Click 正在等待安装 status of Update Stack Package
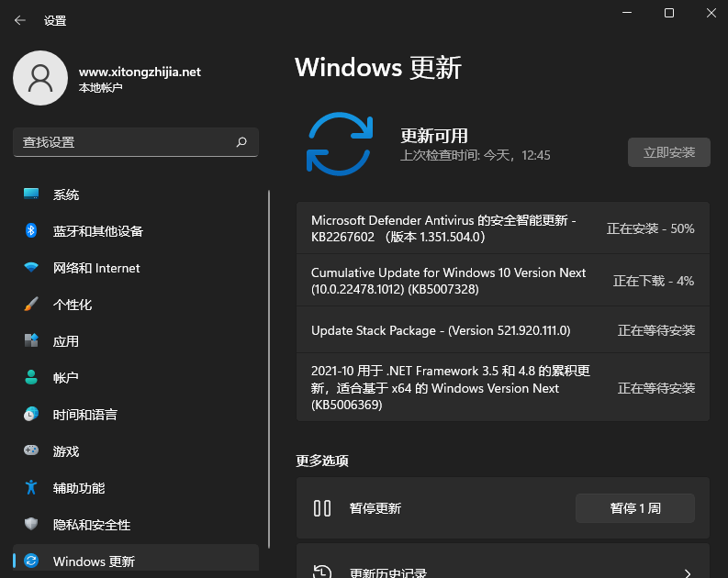The image size is (728, 578). coord(656,330)
